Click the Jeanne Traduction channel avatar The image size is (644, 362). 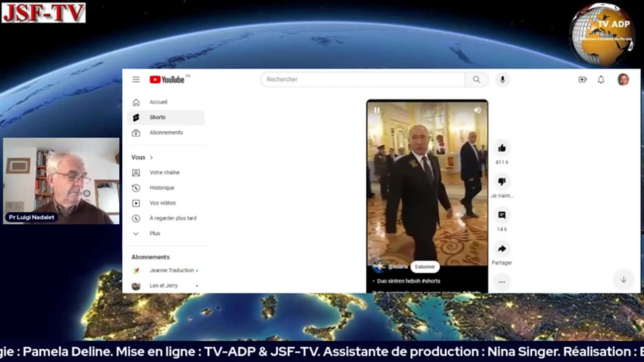coord(136,270)
